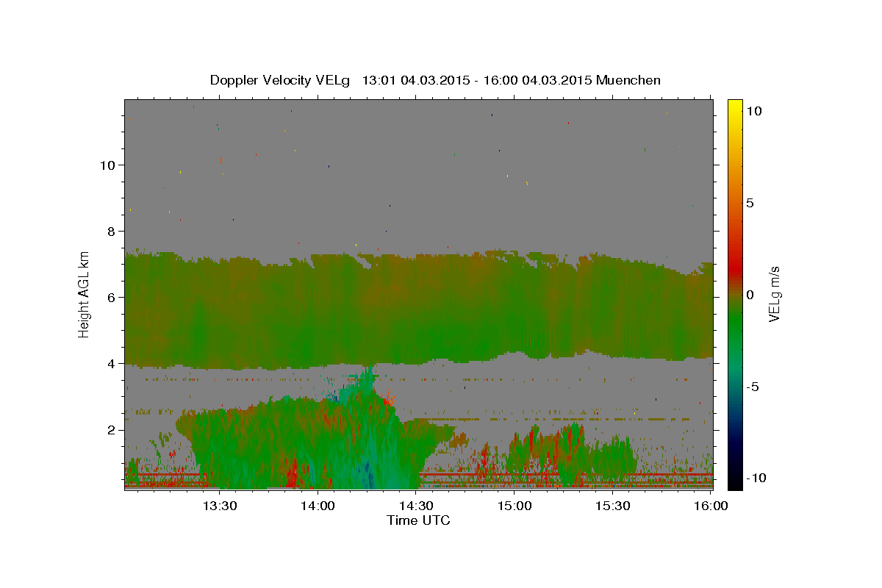Click the height axis label 6
Screen dimensions: 882x588
(110, 297)
